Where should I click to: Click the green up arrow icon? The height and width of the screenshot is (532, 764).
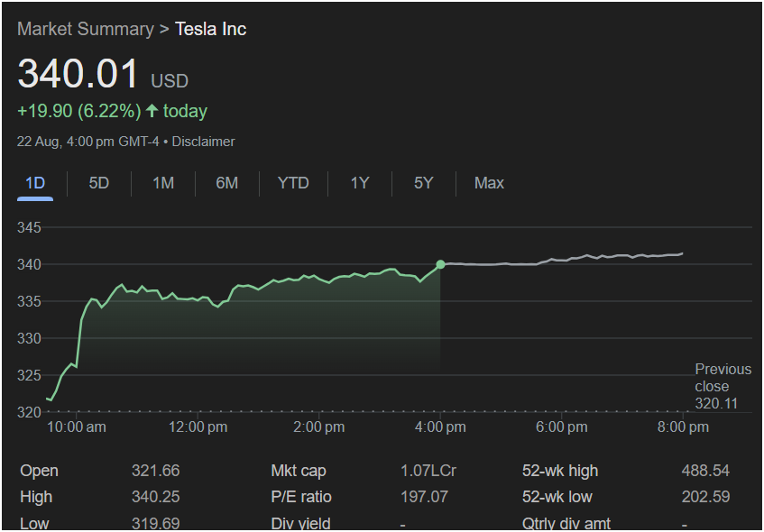(152, 111)
